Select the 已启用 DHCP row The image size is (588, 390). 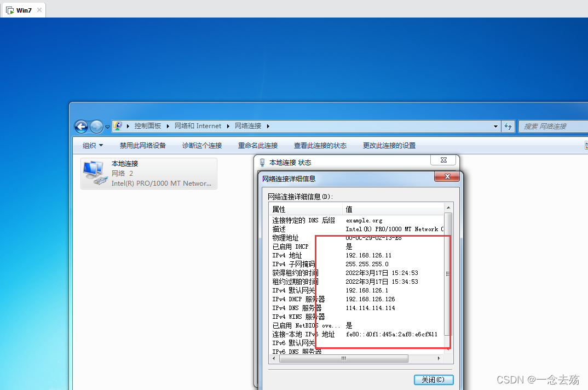356,246
